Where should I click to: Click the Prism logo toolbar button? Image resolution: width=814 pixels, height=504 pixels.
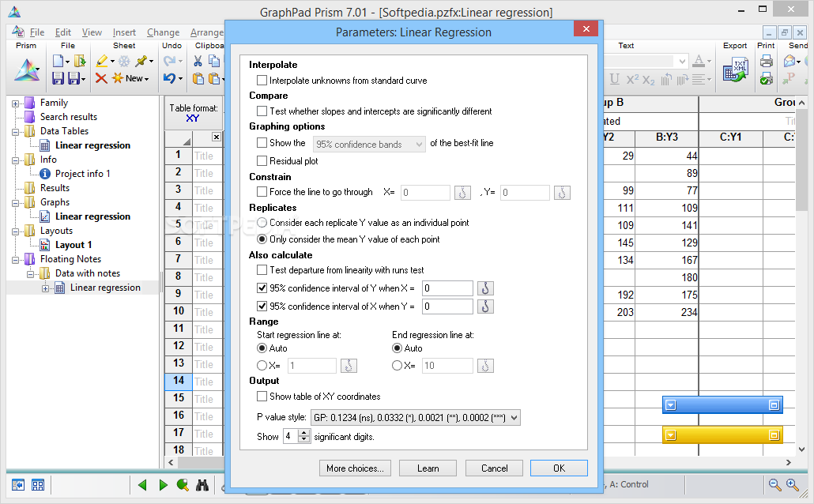tap(26, 70)
